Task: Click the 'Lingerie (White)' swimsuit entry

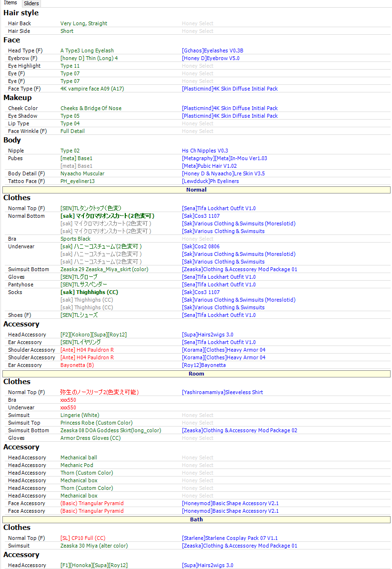Action: pyautogui.click(x=80, y=416)
